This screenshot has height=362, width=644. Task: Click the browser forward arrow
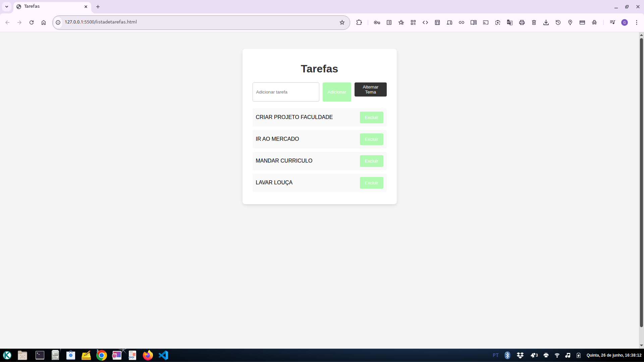(x=19, y=22)
